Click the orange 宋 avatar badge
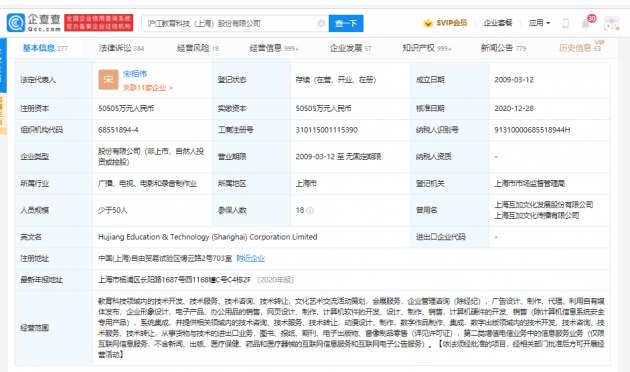630x372 pixels. pyautogui.click(x=108, y=80)
